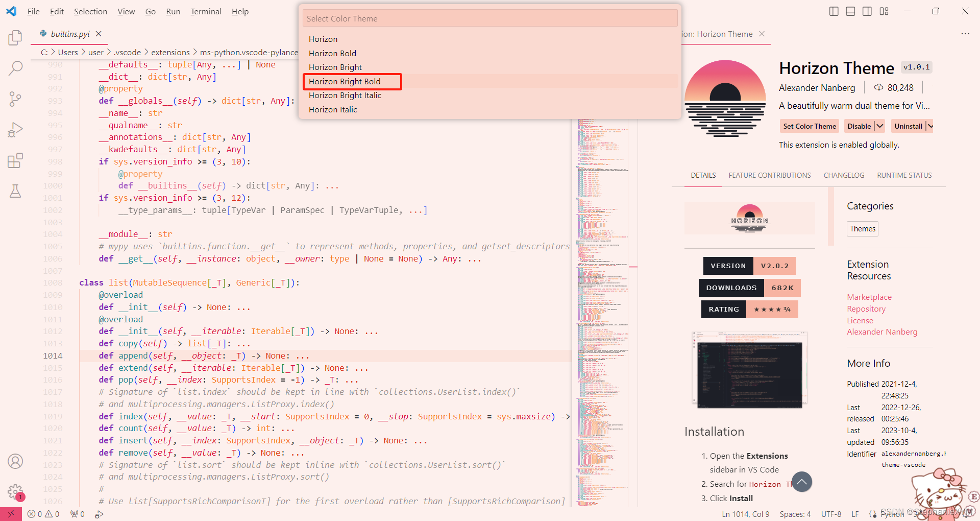Switch to the FEATURE CONTRIBUTIONS tab
980x521 pixels.
[x=769, y=175]
